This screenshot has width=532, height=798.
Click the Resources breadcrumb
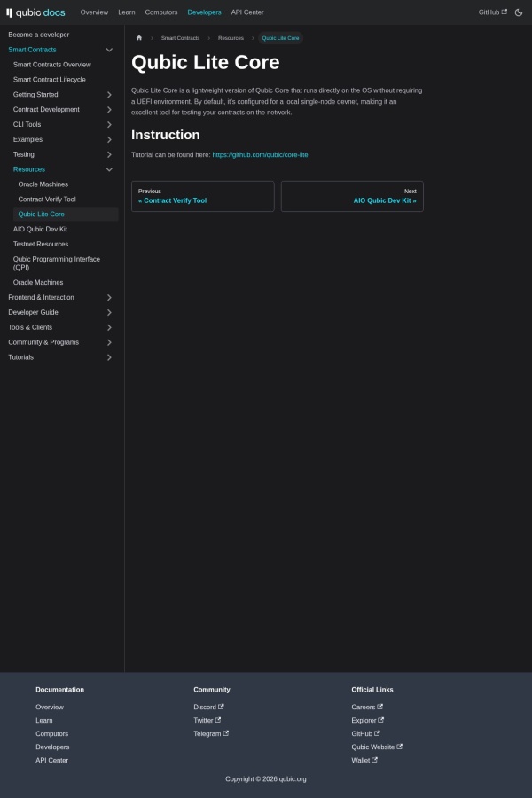click(231, 38)
